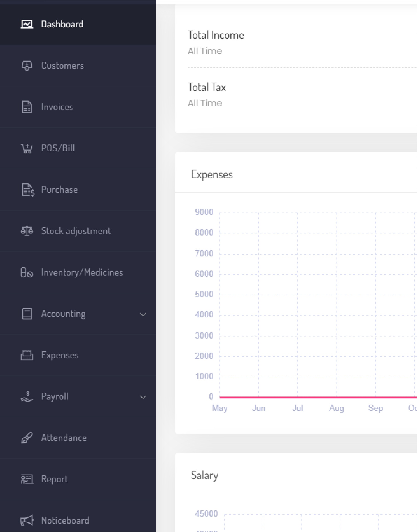Select Inventory/Medicines in the sidebar
The height and width of the screenshot is (532, 417).
point(82,273)
